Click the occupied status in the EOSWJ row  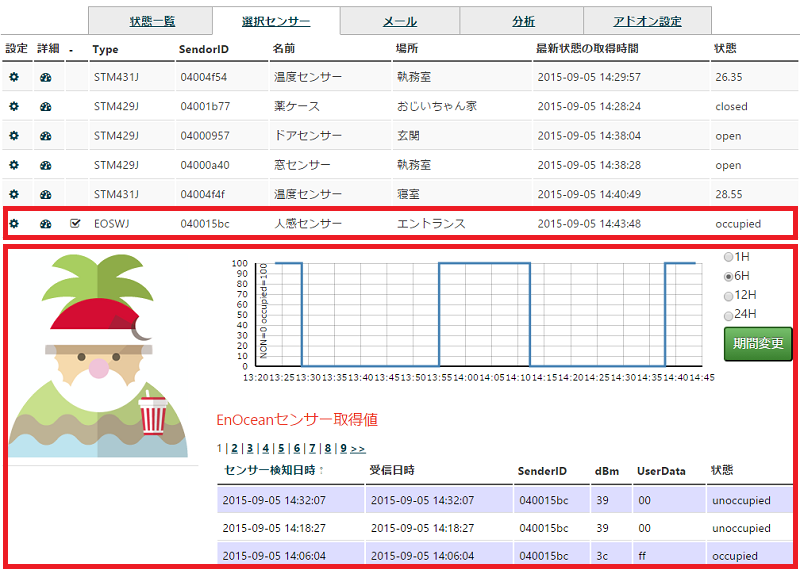[x=738, y=224]
